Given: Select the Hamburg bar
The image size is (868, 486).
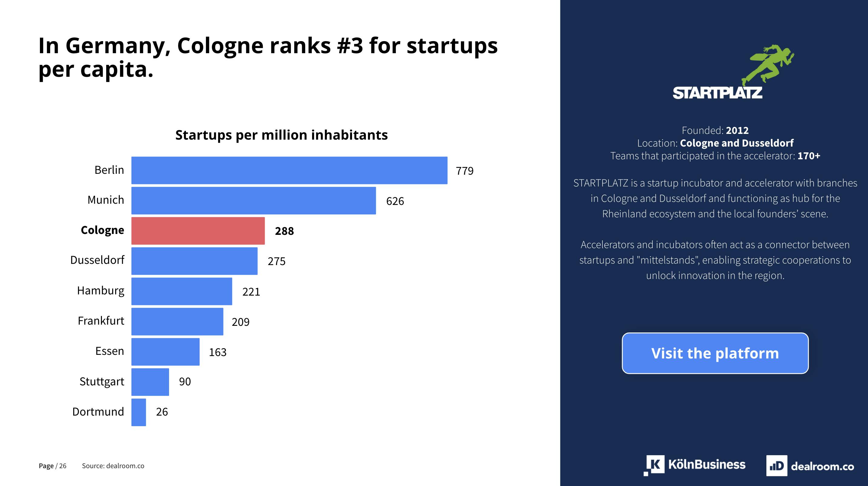Looking at the screenshot, I should tap(182, 291).
